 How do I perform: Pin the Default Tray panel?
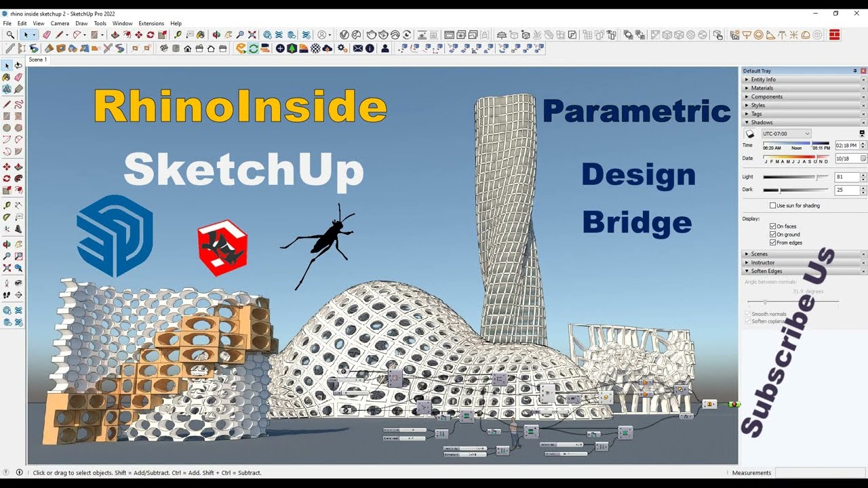click(x=855, y=70)
